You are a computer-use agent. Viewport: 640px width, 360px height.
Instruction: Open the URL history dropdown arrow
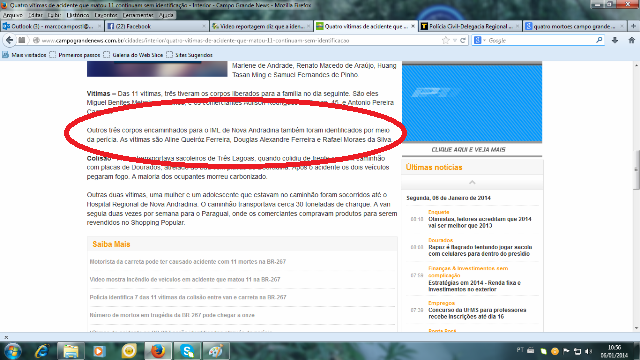pos(455,40)
